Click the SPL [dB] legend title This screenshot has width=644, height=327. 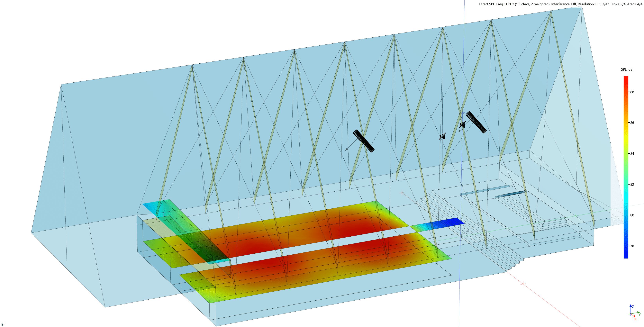coord(627,69)
